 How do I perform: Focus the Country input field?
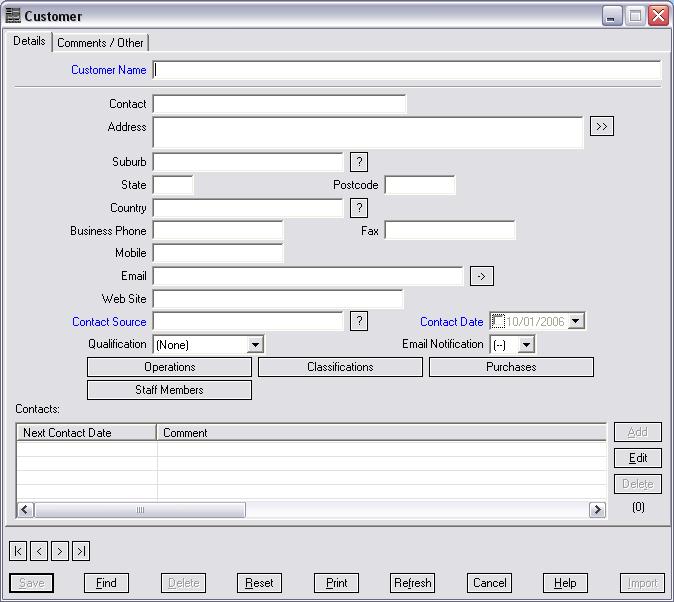coord(248,208)
